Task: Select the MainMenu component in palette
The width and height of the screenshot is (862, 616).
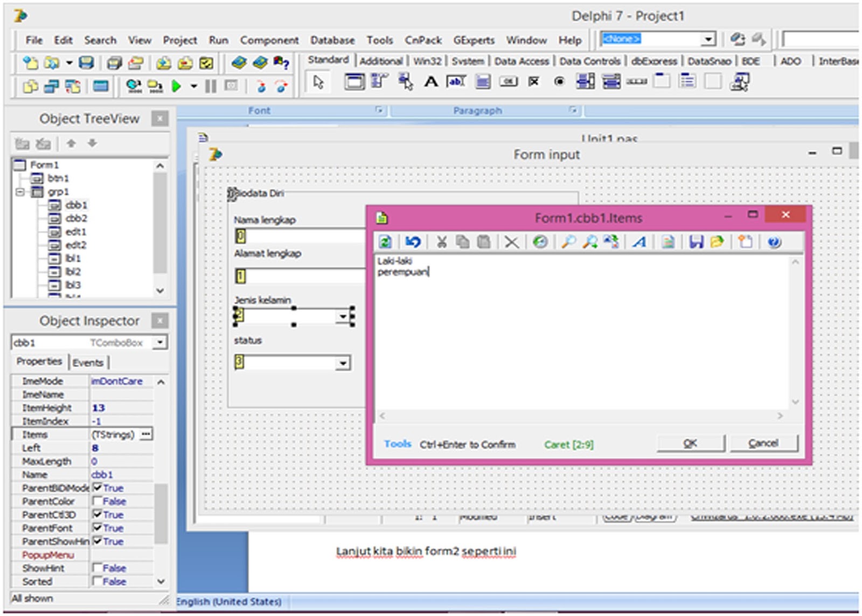Action: pyautogui.click(x=380, y=82)
